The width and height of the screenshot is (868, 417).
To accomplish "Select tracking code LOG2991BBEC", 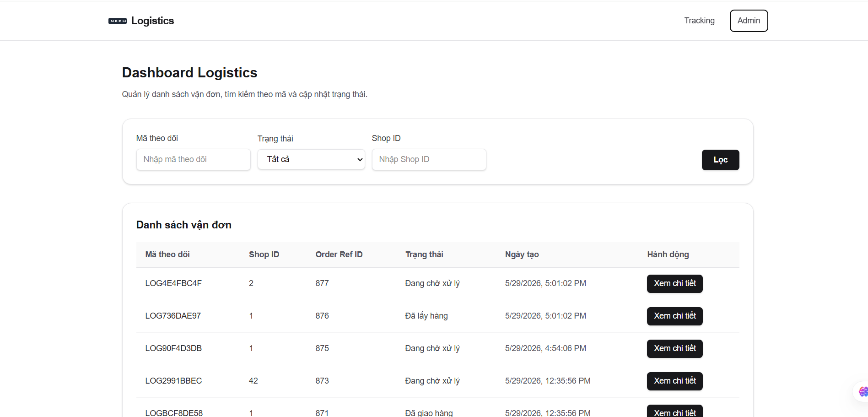I will coord(173,381).
